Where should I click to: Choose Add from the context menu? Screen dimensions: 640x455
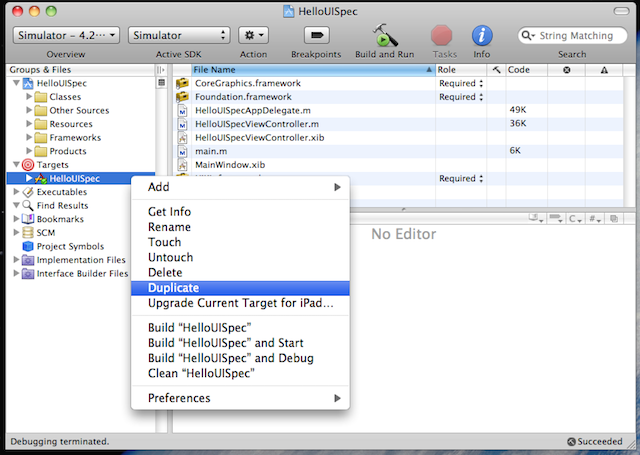(240, 187)
